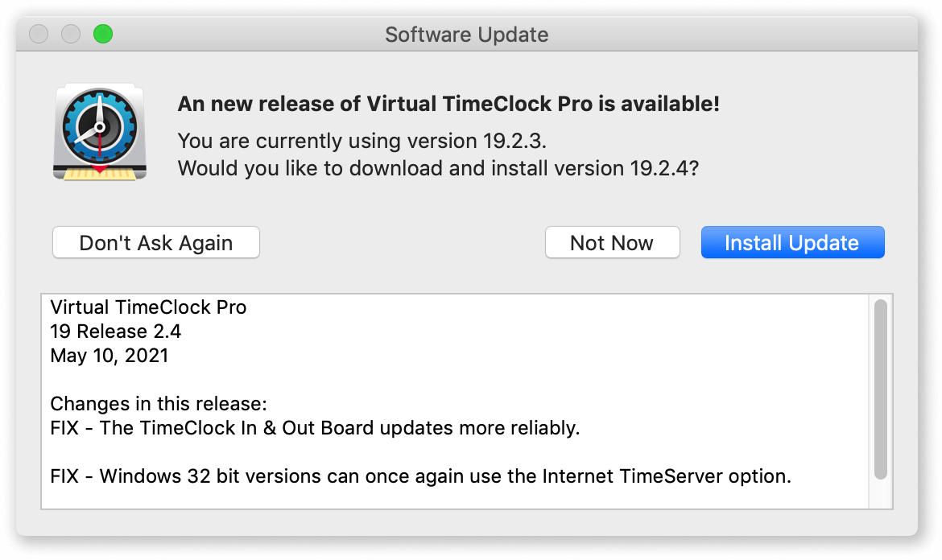This screenshot has height=560, width=942.
Task: Click the install version 19.2.4 question
Action: (x=438, y=168)
